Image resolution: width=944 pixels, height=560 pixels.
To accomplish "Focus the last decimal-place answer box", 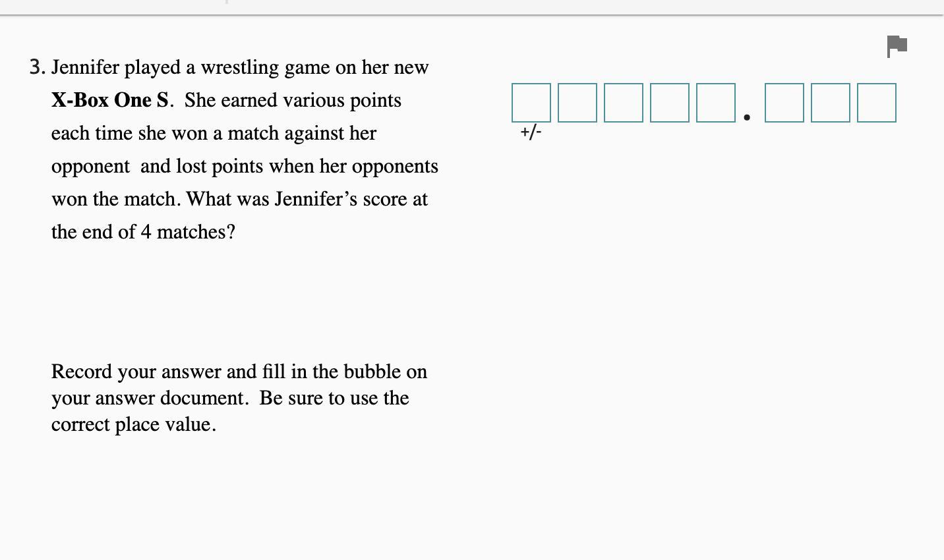I will (877, 103).
